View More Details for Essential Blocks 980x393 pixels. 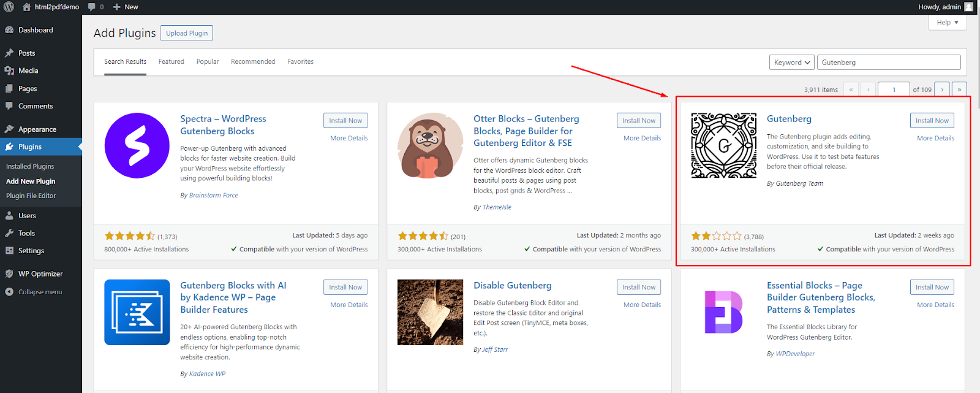coord(936,305)
